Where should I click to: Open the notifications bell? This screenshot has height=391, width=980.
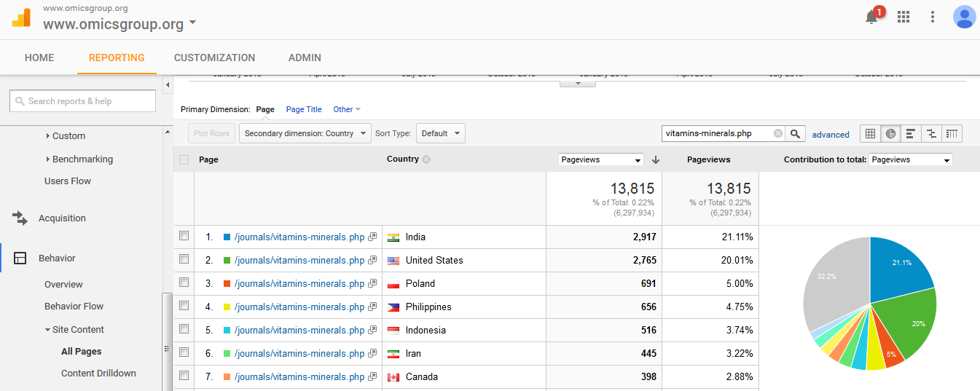[871, 17]
